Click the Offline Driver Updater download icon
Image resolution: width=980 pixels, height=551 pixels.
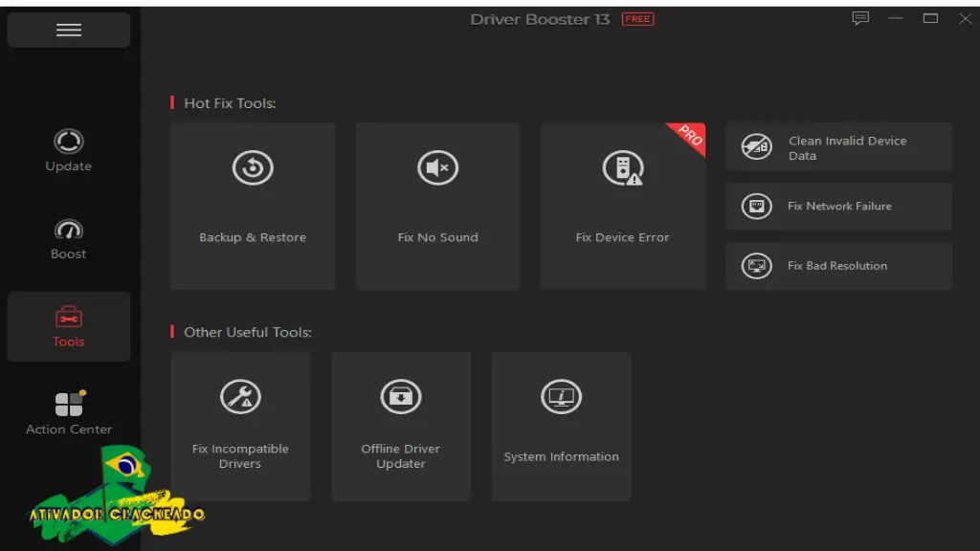click(x=401, y=396)
